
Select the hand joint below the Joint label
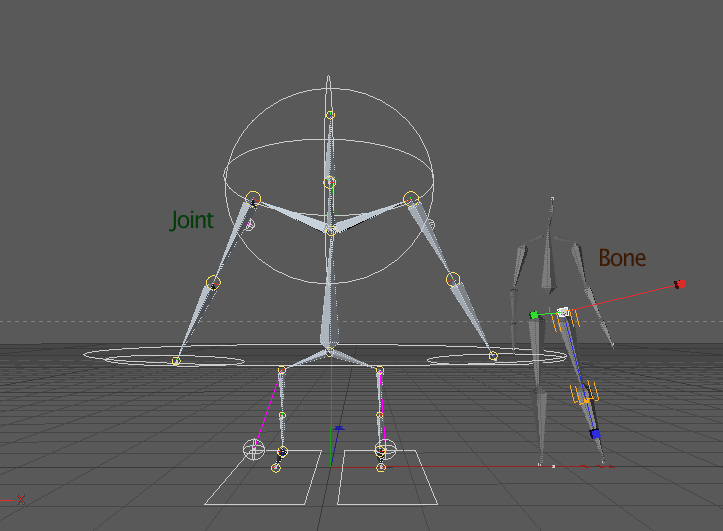tap(176, 361)
